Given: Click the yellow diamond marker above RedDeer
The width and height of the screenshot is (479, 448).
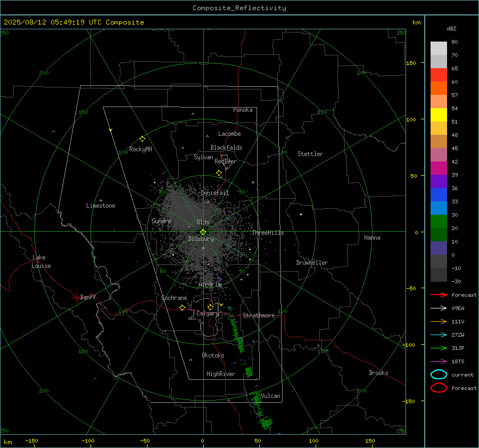Looking at the screenshot, I should [x=219, y=173].
